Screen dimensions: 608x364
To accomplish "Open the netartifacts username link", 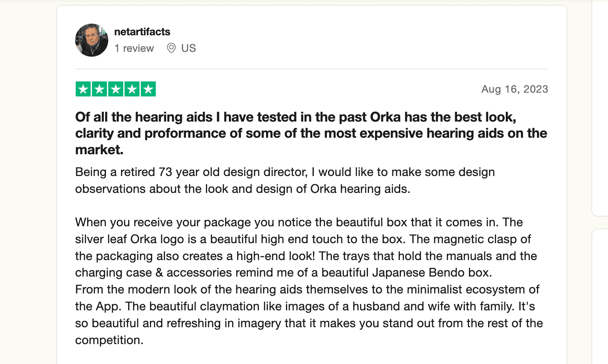I will click(x=142, y=32).
